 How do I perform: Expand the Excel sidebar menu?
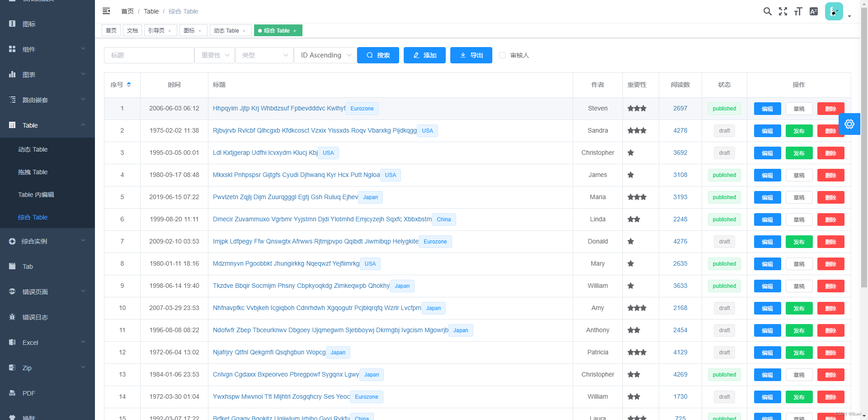(x=83, y=342)
